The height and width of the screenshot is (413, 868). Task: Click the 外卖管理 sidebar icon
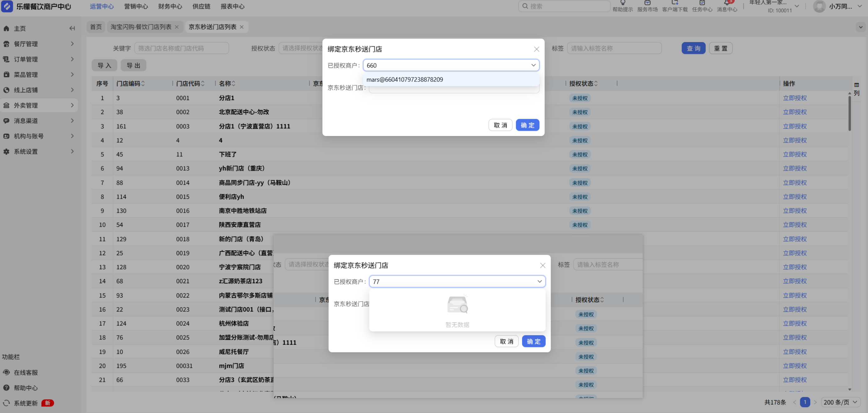coord(7,105)
